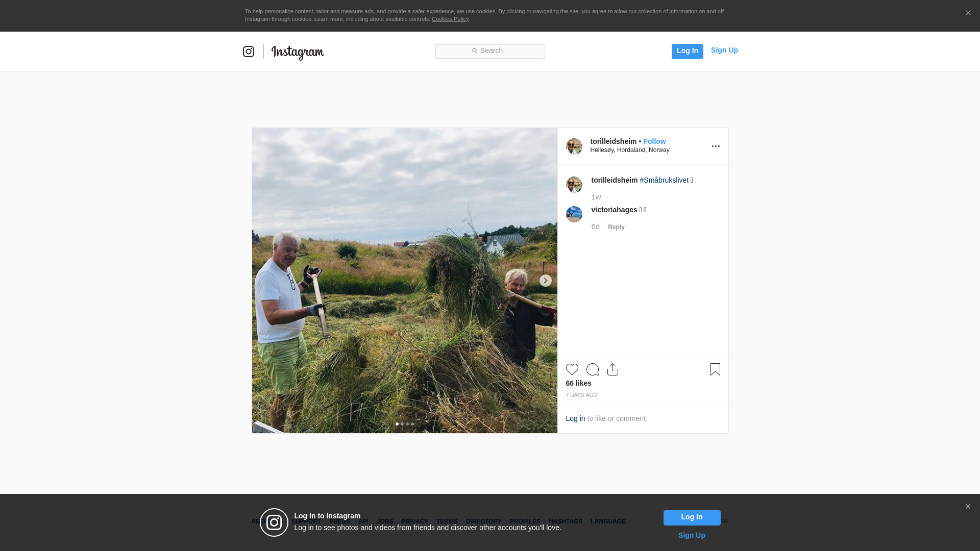
Task: Open the JOBS footer link
Action: click(x=385, y=521)
